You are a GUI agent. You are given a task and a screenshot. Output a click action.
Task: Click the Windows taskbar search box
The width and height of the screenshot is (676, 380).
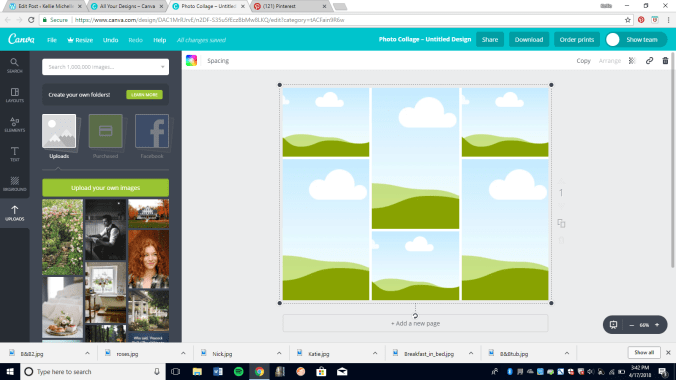93,371
